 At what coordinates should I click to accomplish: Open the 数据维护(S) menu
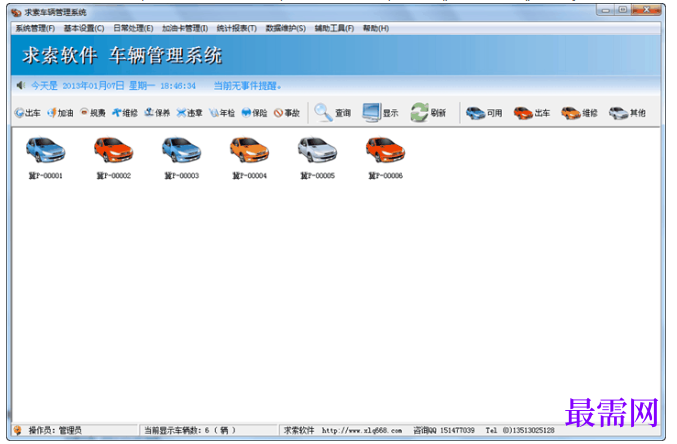[x=285, y=29]
